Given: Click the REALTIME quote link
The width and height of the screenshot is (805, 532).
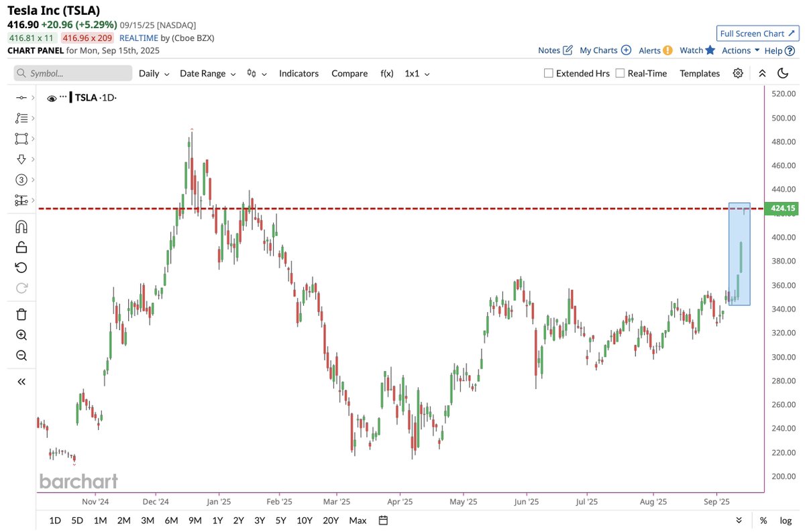Looking at the screenshot, I should pyautogui.click(x=138, y=38).
